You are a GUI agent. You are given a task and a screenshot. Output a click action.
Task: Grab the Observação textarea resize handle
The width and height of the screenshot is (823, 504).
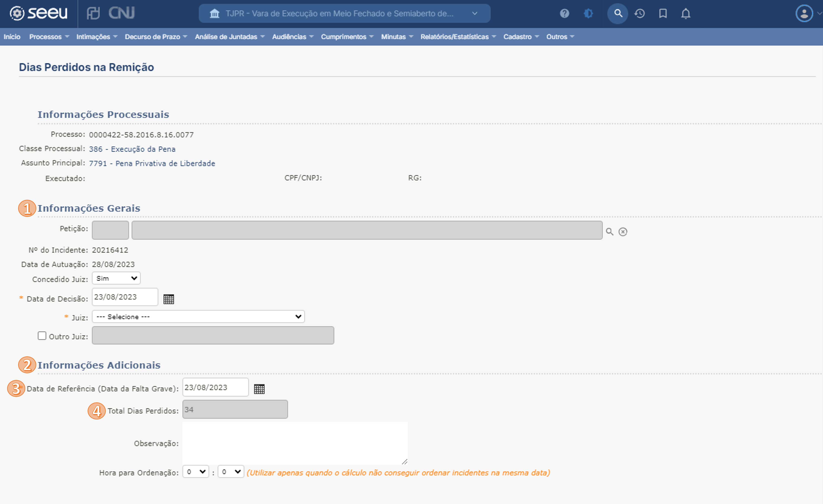[x=405, y=462]
